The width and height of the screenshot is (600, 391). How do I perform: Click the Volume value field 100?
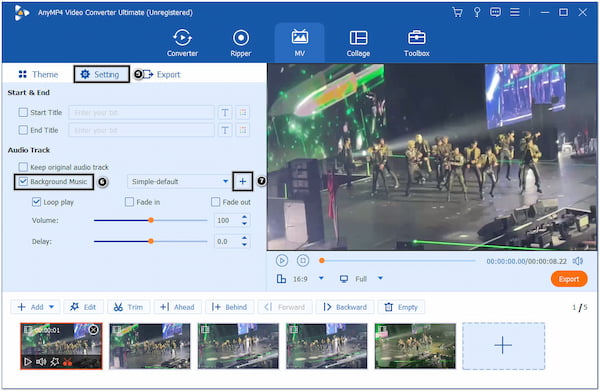[227, 220]
